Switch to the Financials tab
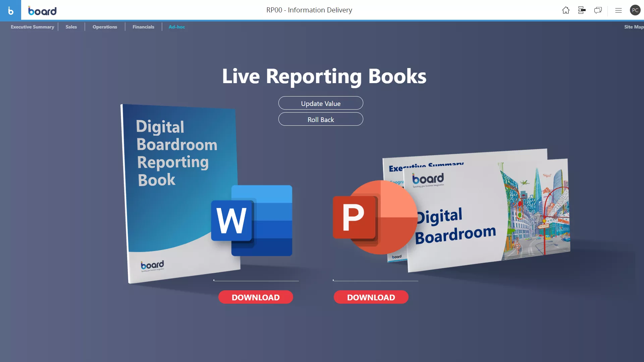644x362 pixels. (x=143, y=26)
